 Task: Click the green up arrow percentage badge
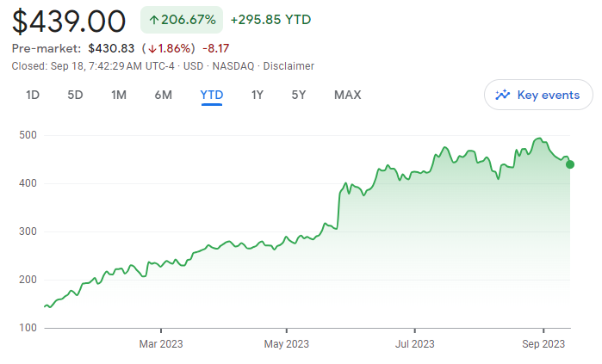tap(182, 19)
